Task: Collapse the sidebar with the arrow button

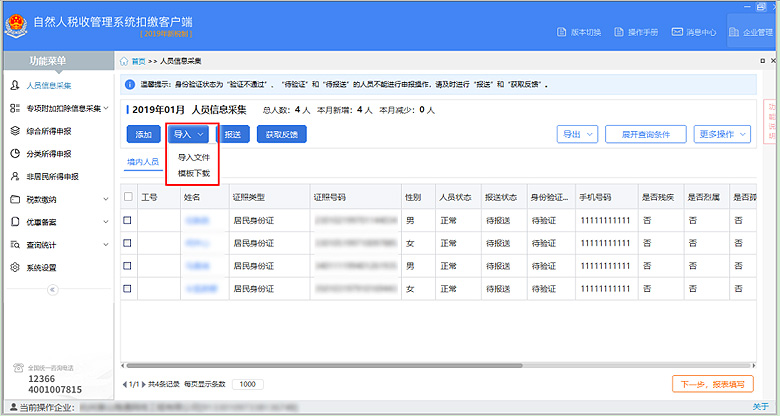Action: point(53,289)
